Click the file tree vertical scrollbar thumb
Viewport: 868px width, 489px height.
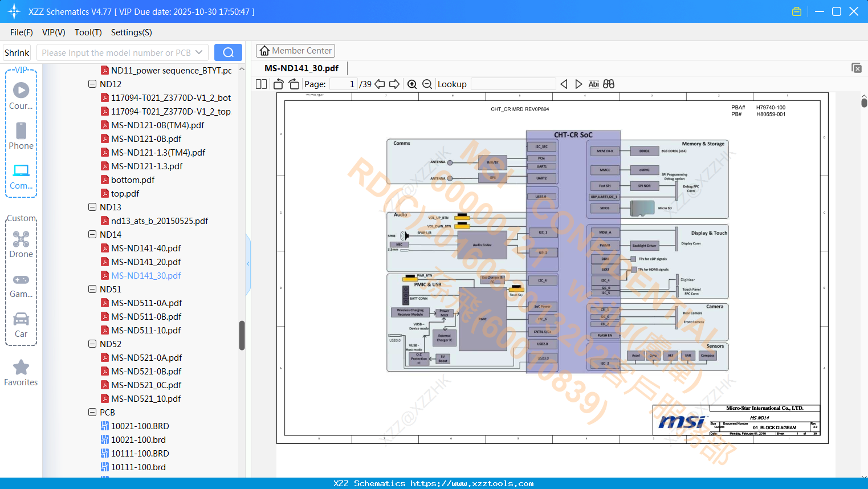pyautogui.click(x=242, y=335)
